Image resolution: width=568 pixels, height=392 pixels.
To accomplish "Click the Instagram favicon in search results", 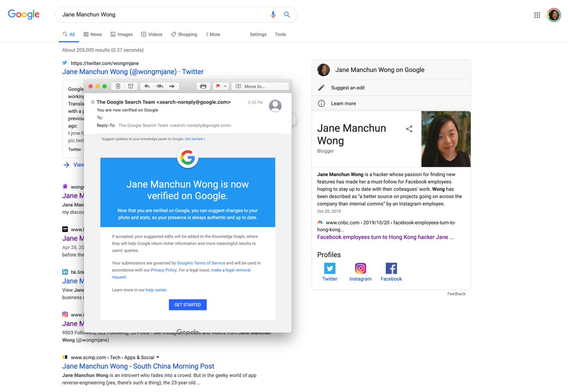I will tap(65, 314).
